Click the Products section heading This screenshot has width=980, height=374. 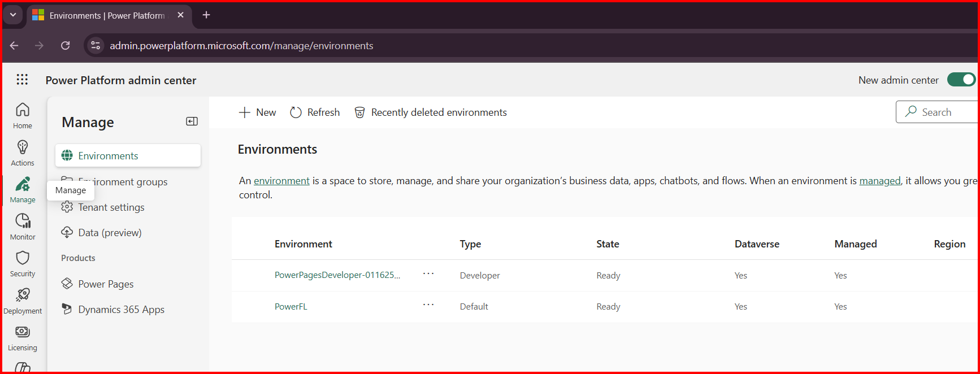(x=78, y=258)
